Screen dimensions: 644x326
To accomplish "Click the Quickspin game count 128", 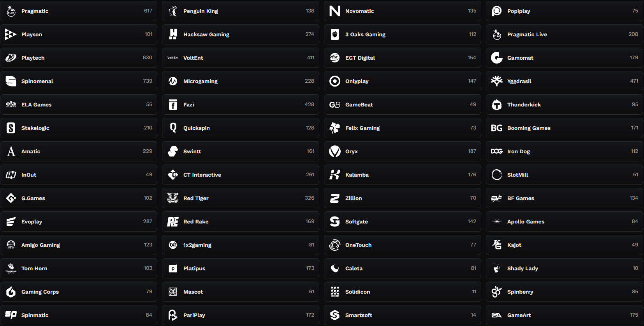I will pyautogui.click(x=310, y=128).
